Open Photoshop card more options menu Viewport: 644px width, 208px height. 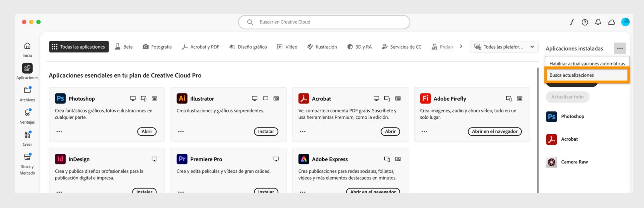(x=59, y=132)
